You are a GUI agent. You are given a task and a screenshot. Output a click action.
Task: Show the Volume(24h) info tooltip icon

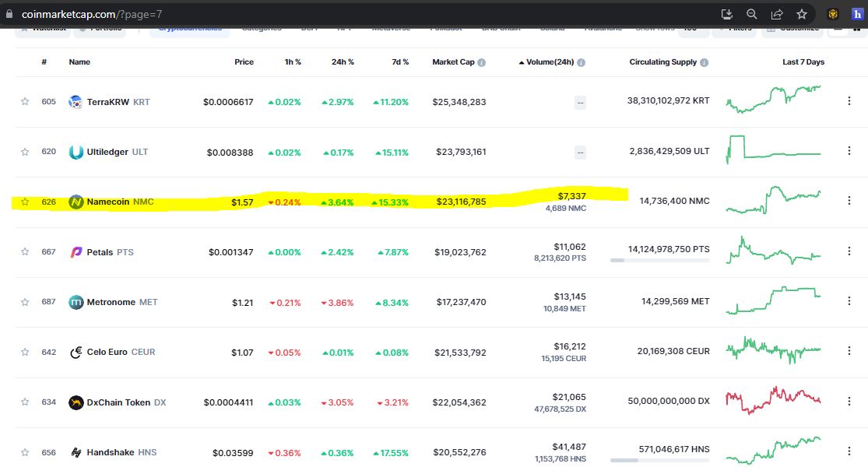coord(582,62)
